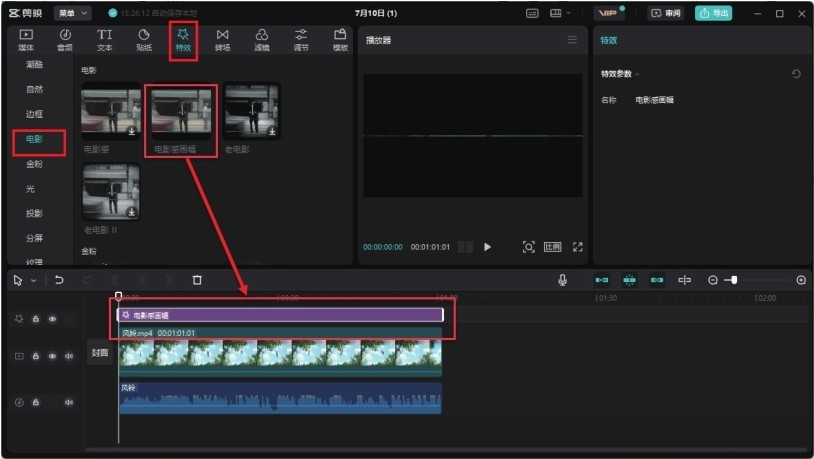
Task: Toggle the lock on the video track
Action: (35, 356)
